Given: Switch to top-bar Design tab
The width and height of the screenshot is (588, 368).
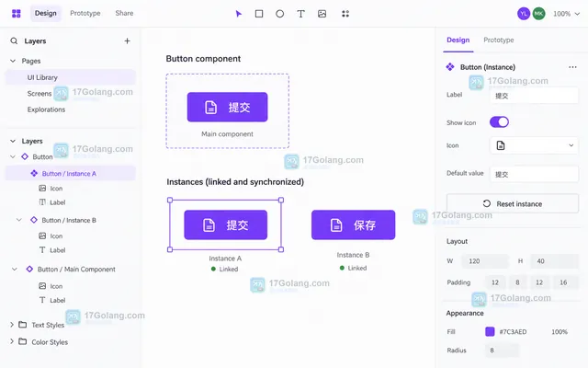Looking at the screenshot, I should (x=46, y=13).
